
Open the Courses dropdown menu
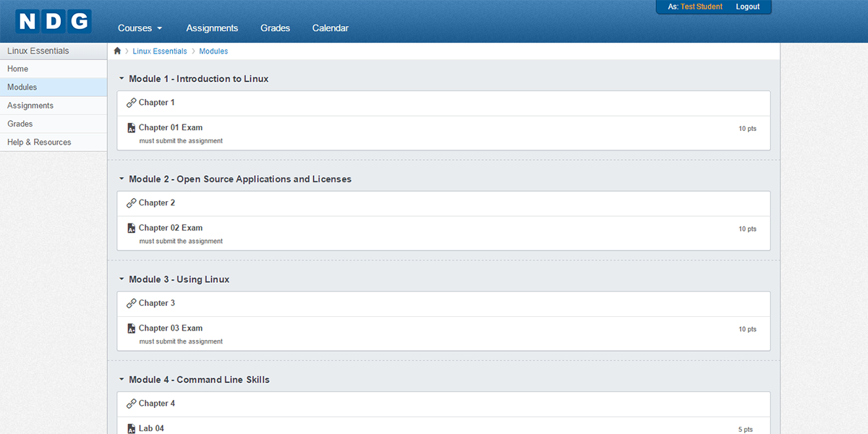pyautogui.click(x=140, y=28)
